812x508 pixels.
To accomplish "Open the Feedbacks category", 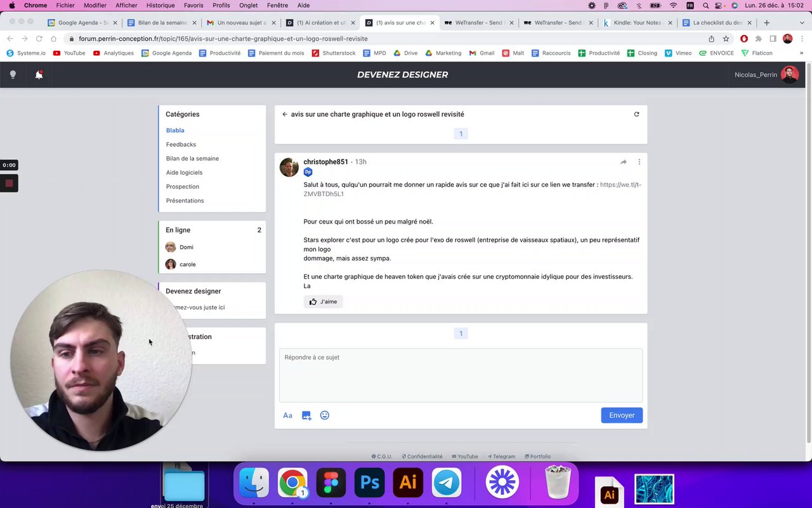I will pyautogui.click(x=181, y=144).
